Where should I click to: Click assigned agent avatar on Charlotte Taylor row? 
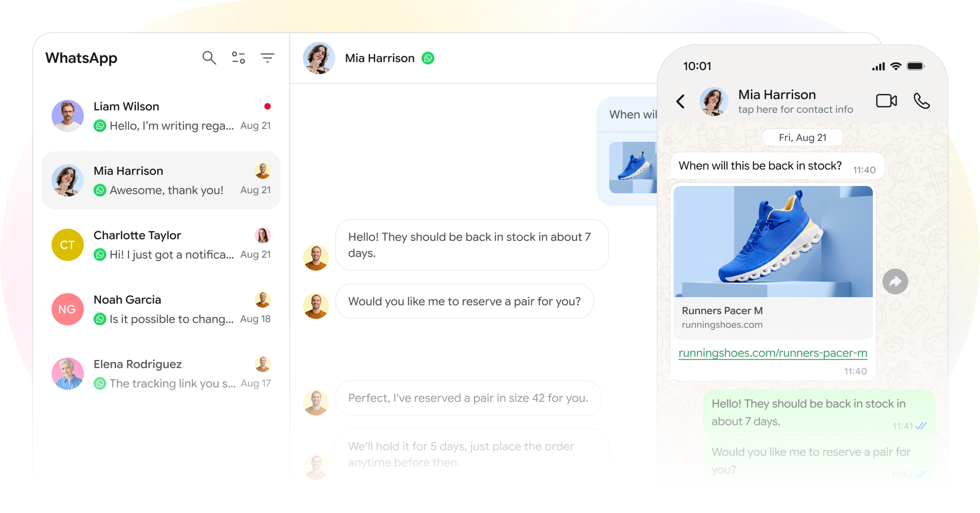point(262,235)
